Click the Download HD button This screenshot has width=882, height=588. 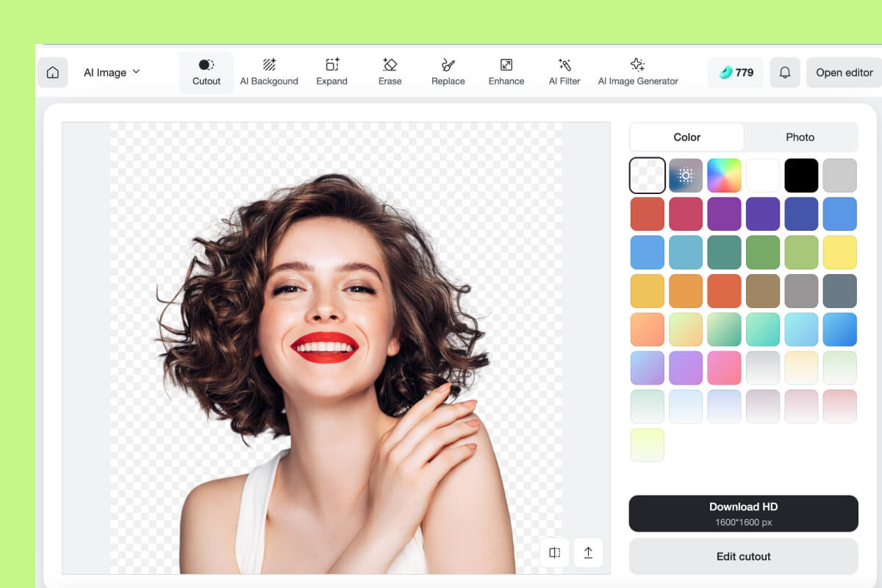pos(743,514)
